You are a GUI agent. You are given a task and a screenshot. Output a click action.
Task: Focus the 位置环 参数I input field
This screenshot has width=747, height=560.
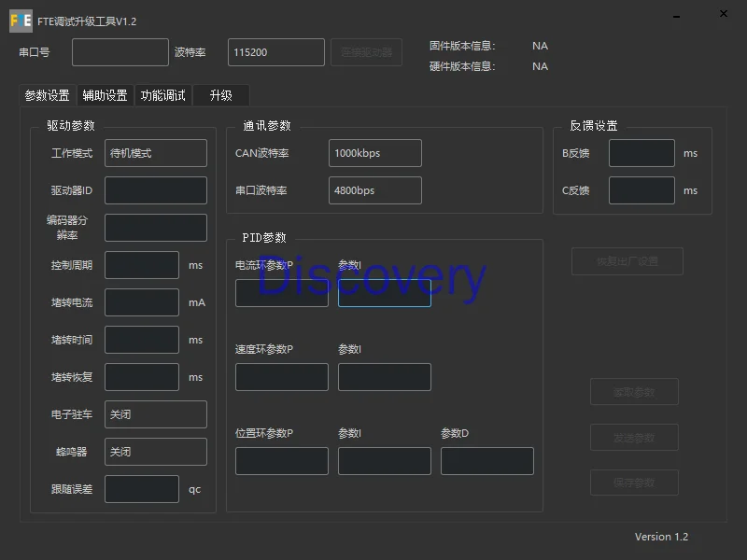tap(385, 461)
